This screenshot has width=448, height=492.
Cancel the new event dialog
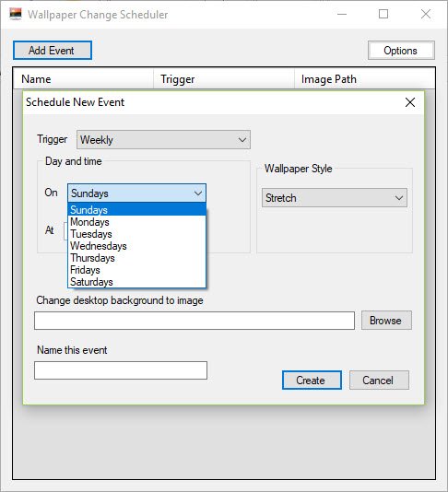pyautogui.click(x=379, y=380)
